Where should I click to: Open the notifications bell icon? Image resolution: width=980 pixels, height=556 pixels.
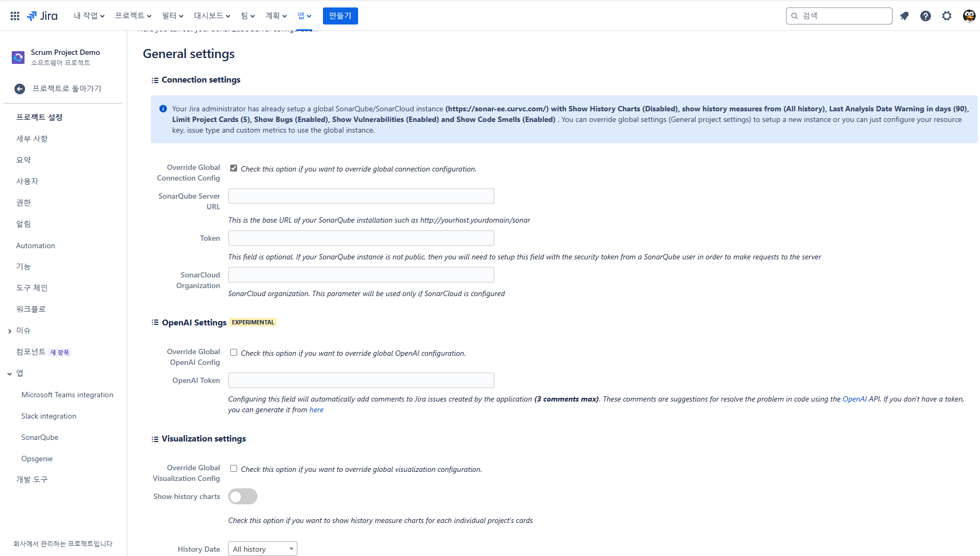904,16
